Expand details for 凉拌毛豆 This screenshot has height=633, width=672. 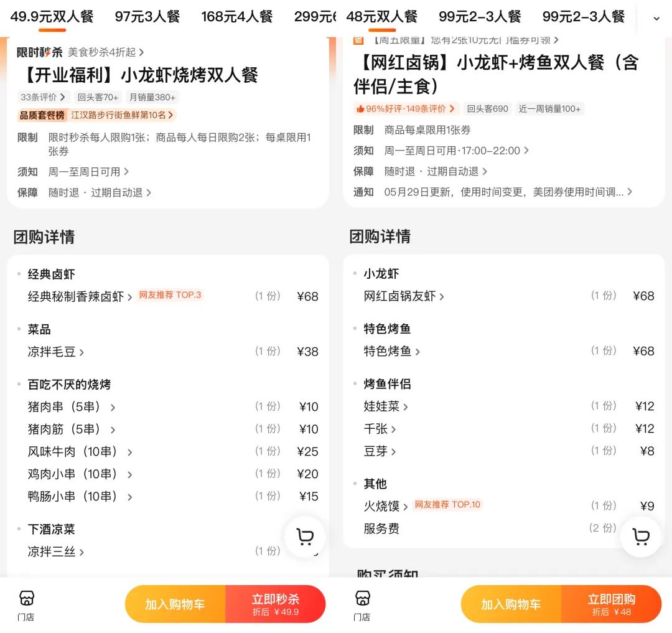[56, 352]
